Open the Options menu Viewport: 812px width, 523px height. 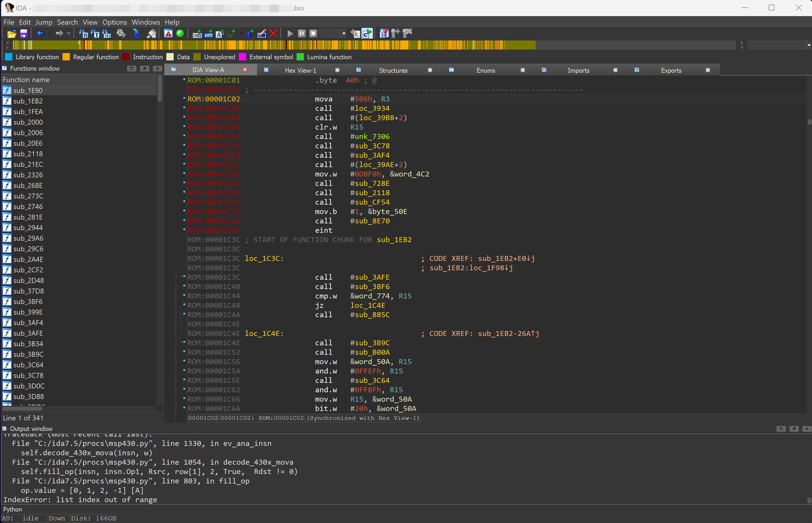[114, 22]
